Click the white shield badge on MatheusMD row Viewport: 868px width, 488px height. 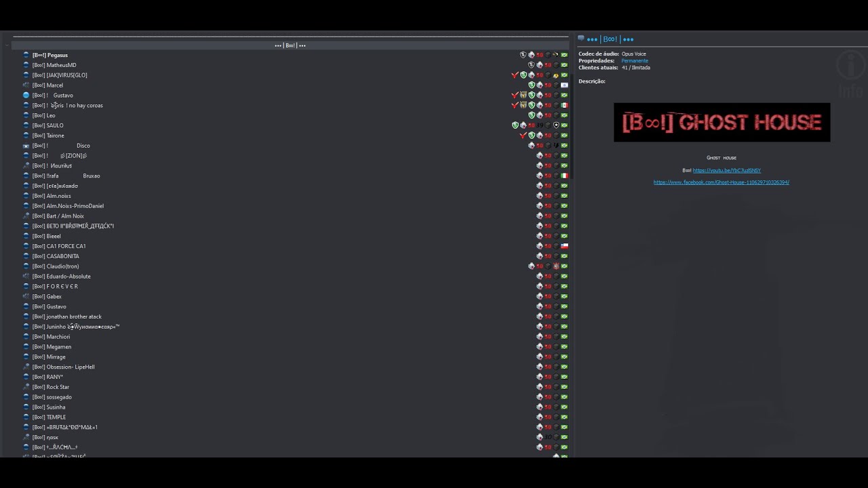tap(532, 65)
